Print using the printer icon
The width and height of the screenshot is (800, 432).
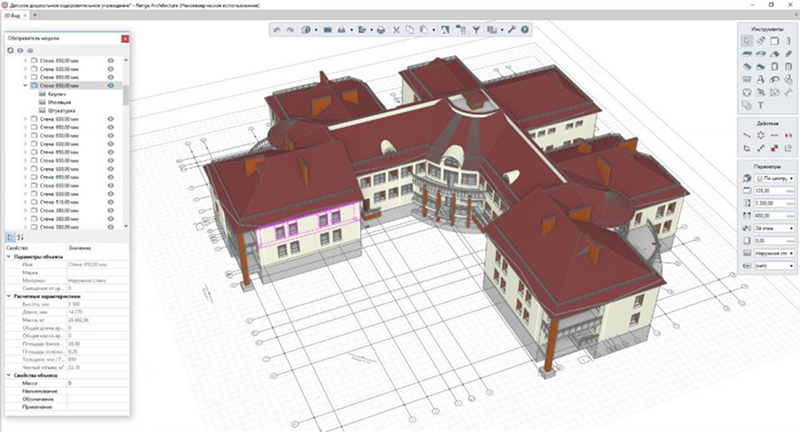tap(381, 30)
